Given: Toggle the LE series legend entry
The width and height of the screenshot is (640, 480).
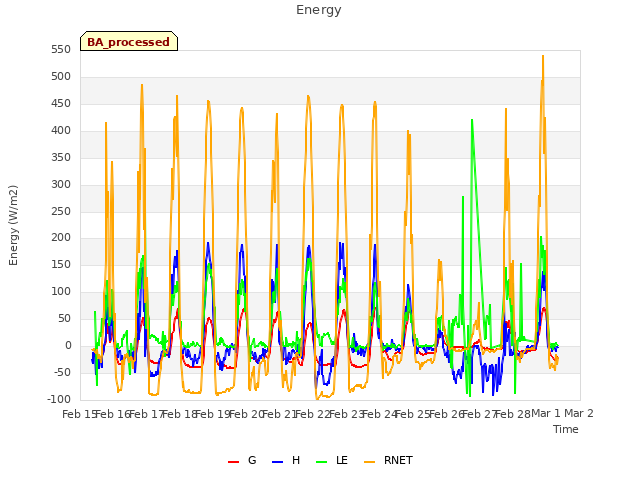Looking at the screenshot, I should (332, 461).
